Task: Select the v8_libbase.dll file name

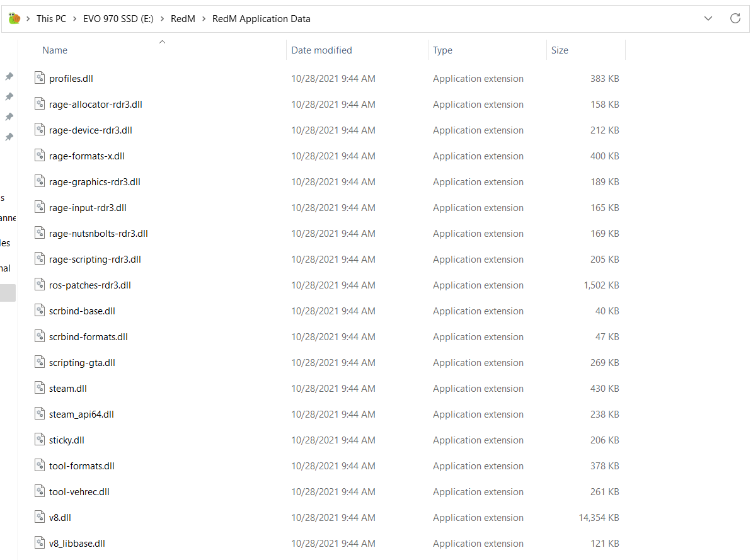Action: coord(77,544)
